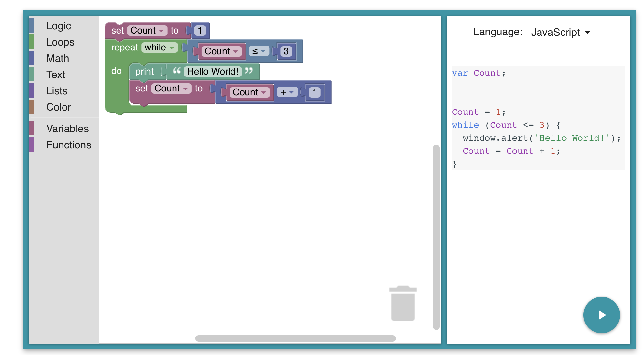Click the number 3 field in comparison block
Viewport: 644px width, 358px height.
tap(286, 51)
